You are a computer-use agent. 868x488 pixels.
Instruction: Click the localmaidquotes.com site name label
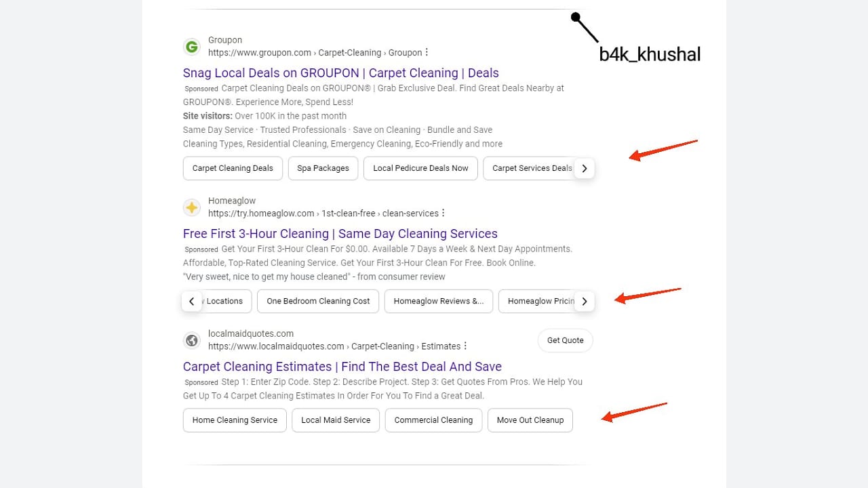pos(251,333)
